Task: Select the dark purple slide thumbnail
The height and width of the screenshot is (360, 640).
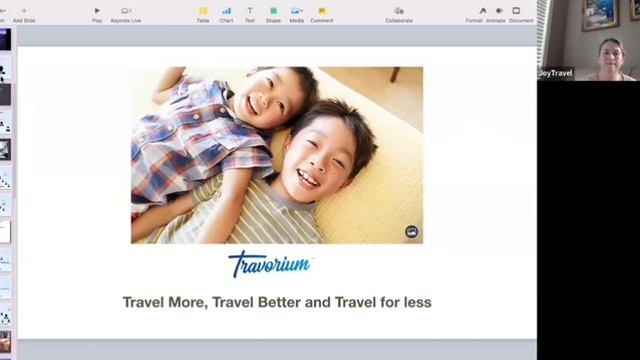Action: point(5,40)
